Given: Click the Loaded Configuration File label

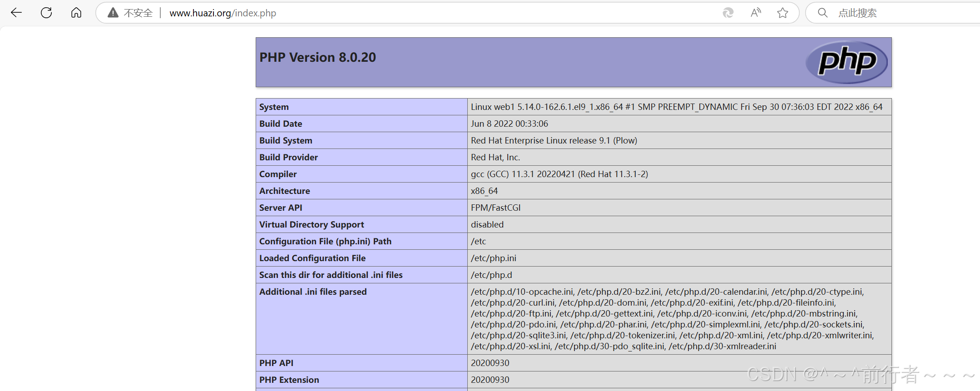Looking at the screenshot, I should pos(312,258).
